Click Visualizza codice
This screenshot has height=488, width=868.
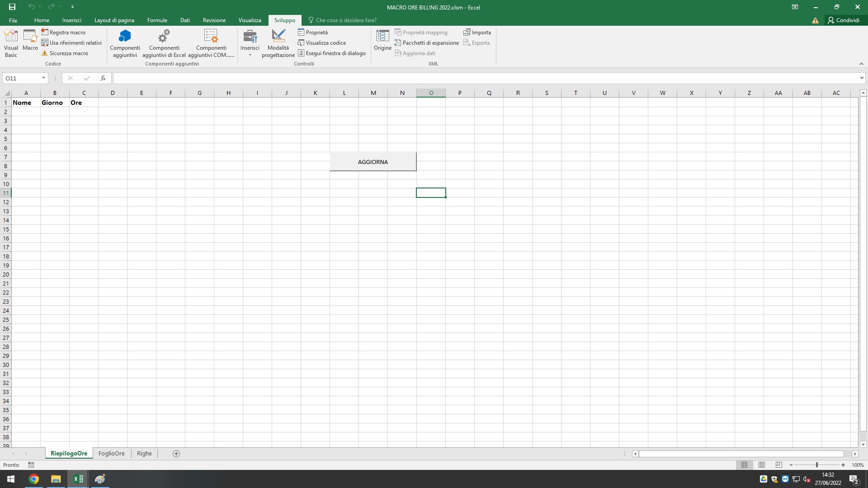click(x=322, y=43)
